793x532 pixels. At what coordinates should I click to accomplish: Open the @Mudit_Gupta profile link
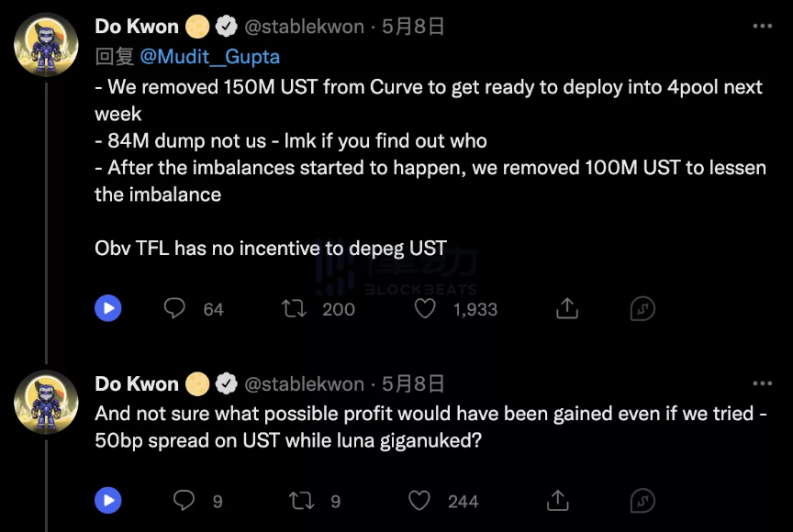210,57
